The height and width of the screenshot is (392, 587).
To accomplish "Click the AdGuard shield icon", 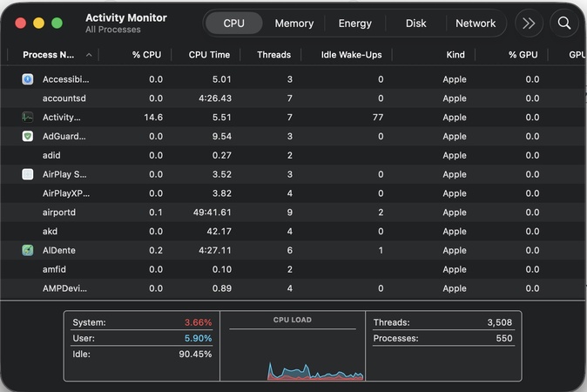I will tap(27, 136).
